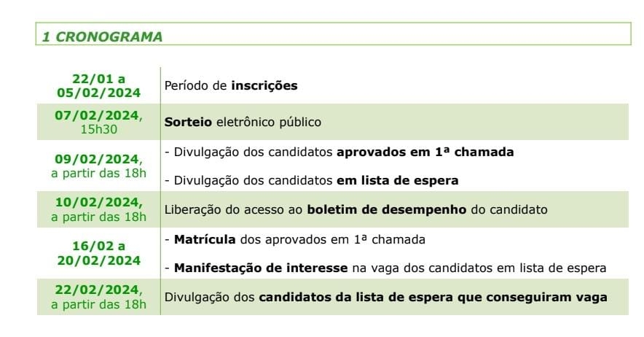Click the '1 CRONOGRAMA' section heading

(102, 36)
